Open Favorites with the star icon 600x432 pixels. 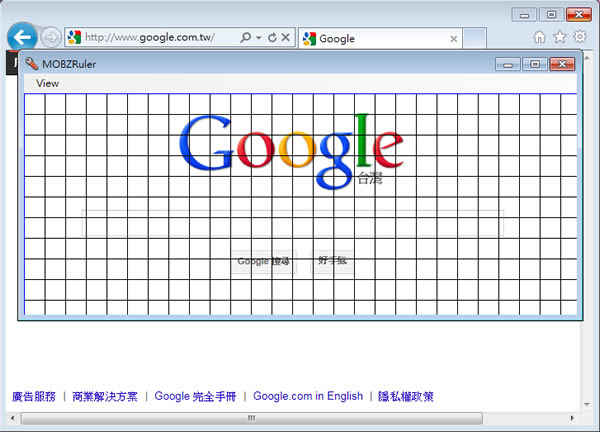(x=559, y=37)
